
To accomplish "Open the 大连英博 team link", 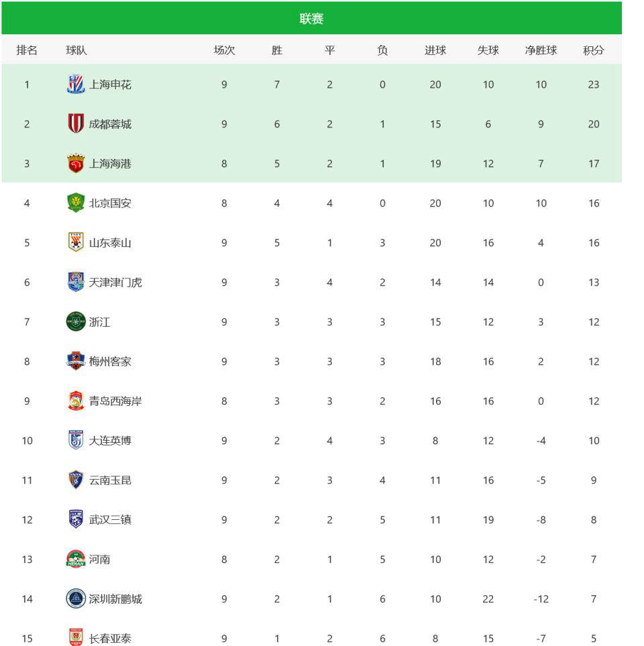I will (x=110, y=441).
